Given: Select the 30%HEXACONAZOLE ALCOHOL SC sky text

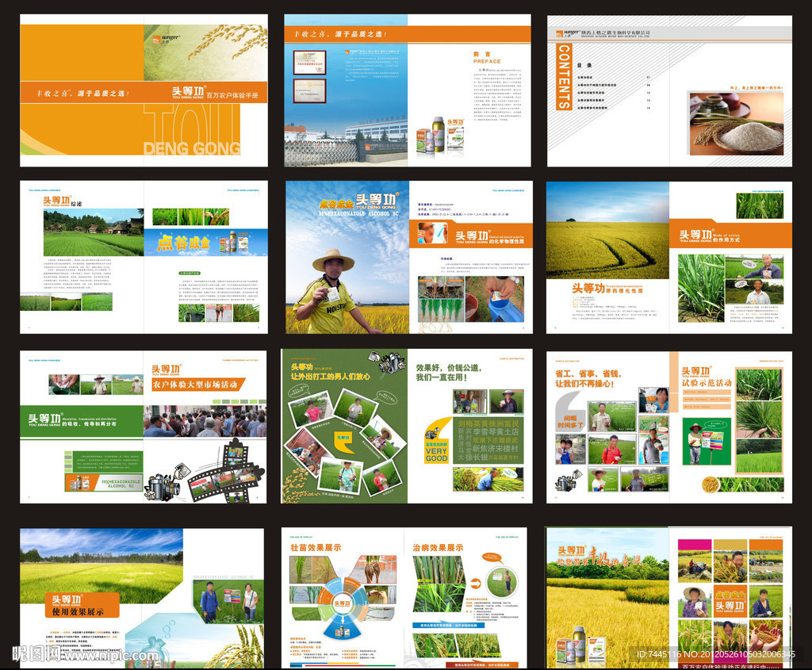Looking at the screenshot, I should [358, 213].
